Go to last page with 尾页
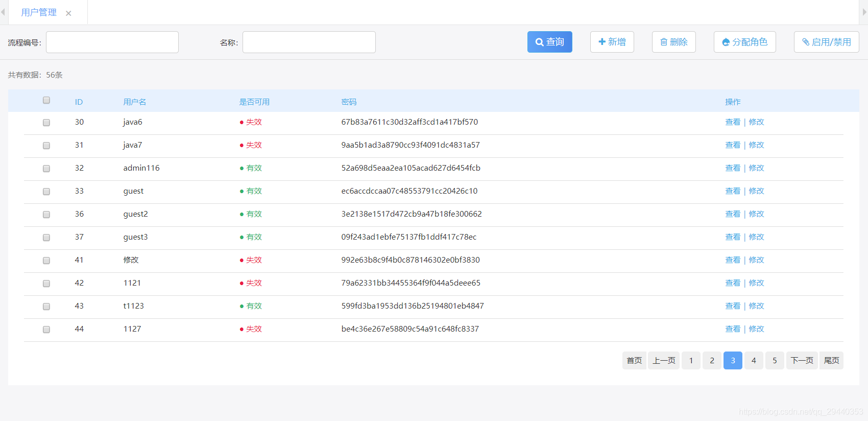Image resolution: width=868 pixels, height=421 pixels. pos(831,360)
